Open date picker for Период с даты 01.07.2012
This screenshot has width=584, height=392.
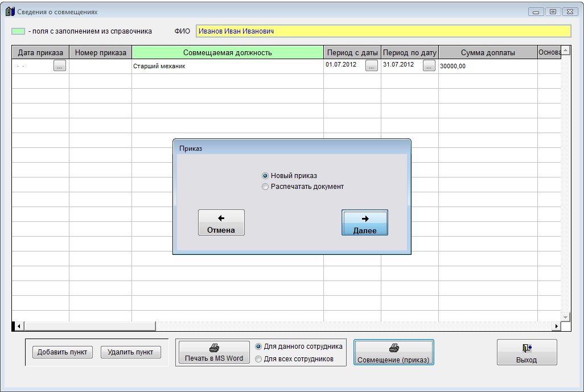pyautogui.click(x=371, y=65)
